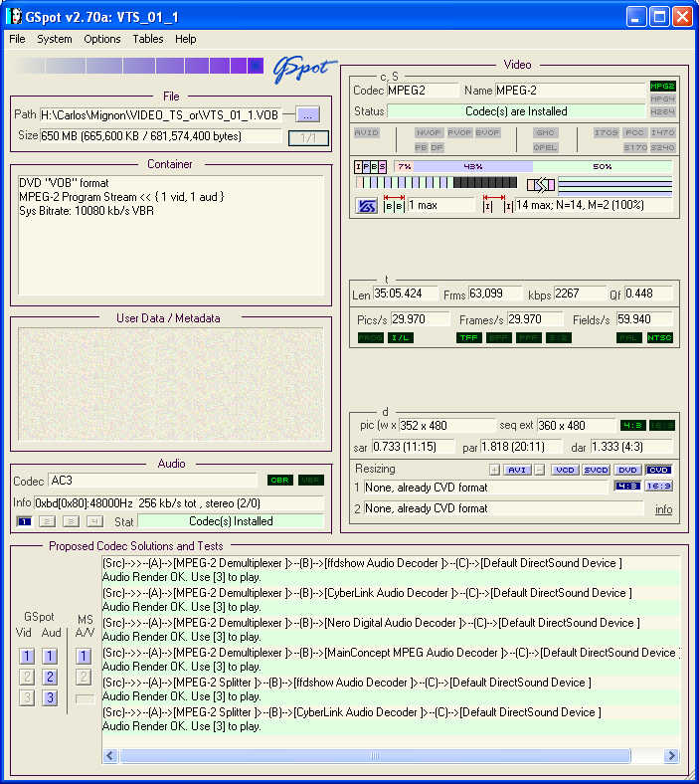This screenshot has width=699, height=784.
Task: Select audio stream 4 button
Action: (94, 522)
